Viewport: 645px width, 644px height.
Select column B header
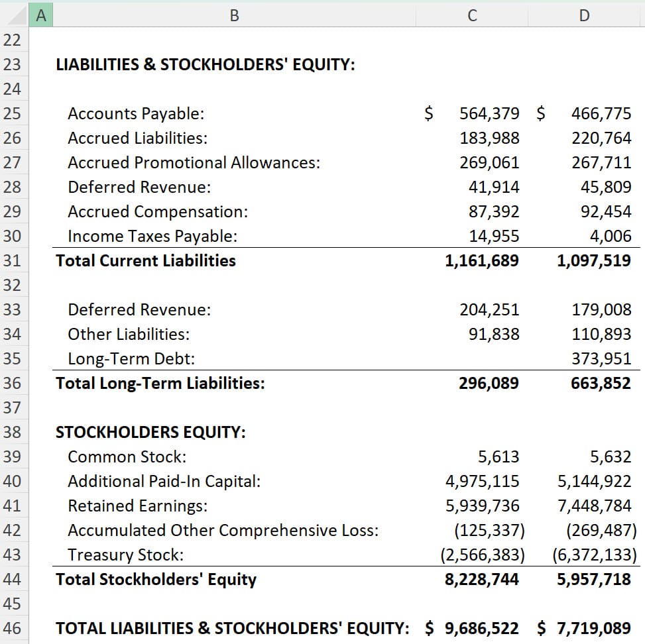[234, 14]
